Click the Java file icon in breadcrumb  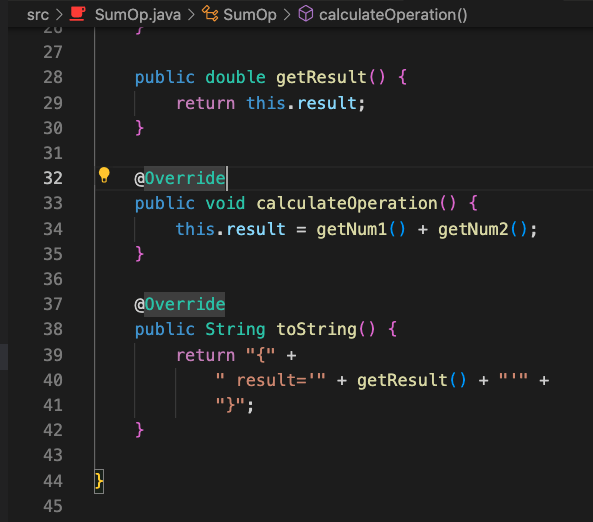pos(78,14)
